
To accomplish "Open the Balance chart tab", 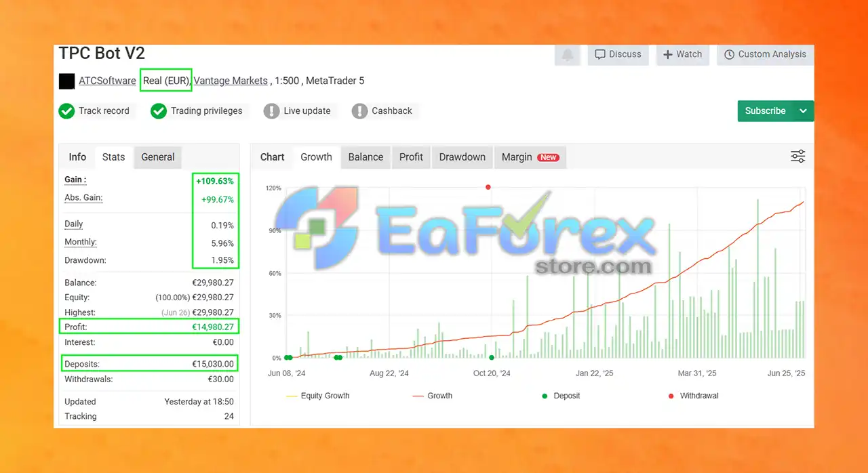I will point(366,157).
